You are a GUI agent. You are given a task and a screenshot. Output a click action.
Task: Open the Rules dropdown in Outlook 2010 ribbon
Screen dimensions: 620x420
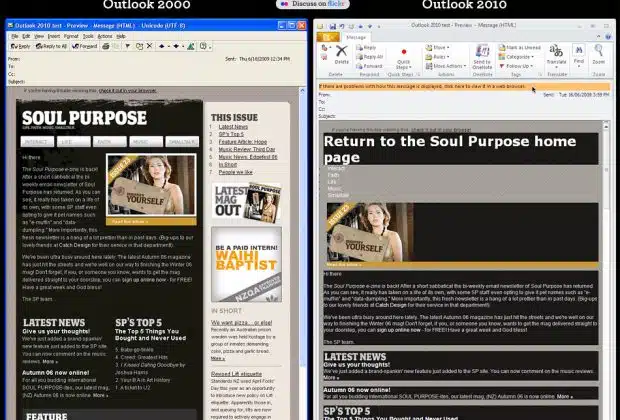[x=437, y=57]
